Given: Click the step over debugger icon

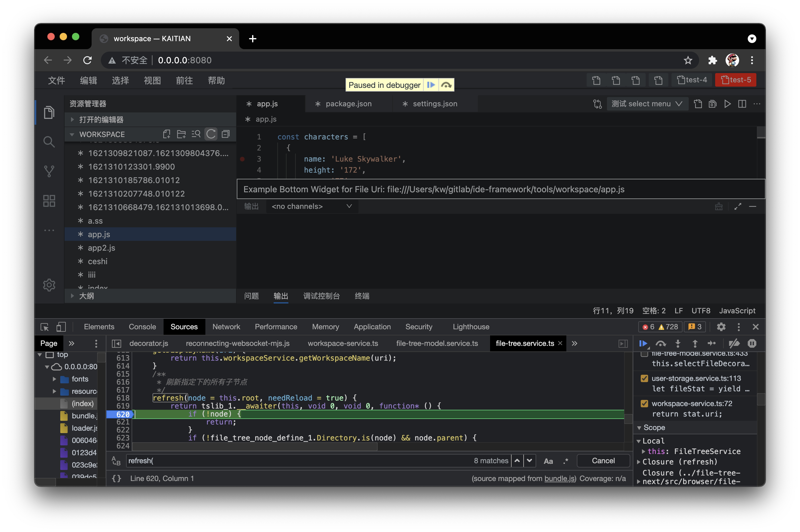Looking at the screenshot, I should tap(660, 343).
